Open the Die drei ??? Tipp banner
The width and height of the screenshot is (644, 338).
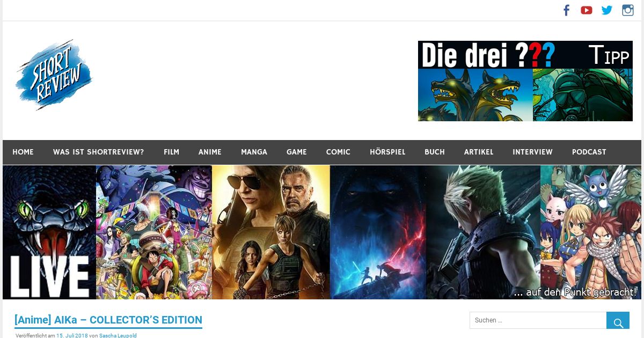pyautogui.click(x=525, y=81)
